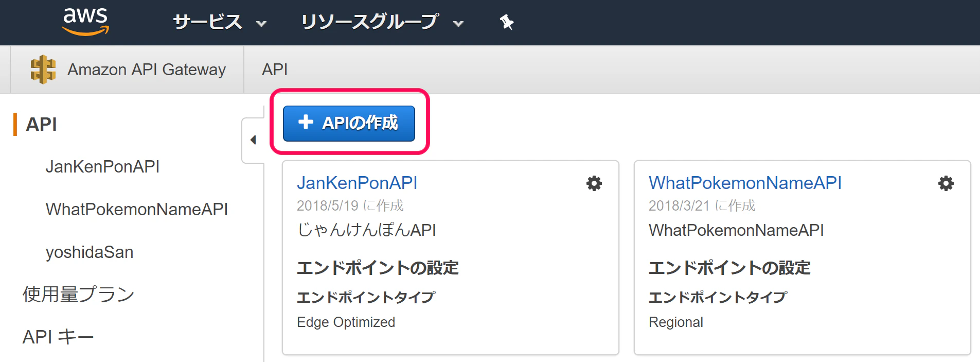980x362 pixels.
Task: Open settings gear for JanKenPonAPI card
Action: click(x=594, y=183)
